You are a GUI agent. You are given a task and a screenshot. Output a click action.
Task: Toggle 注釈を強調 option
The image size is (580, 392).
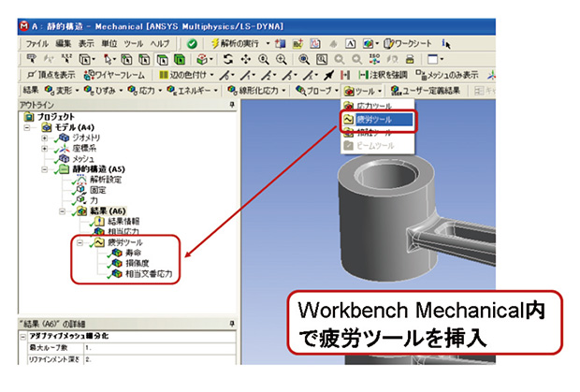point(383,75)
